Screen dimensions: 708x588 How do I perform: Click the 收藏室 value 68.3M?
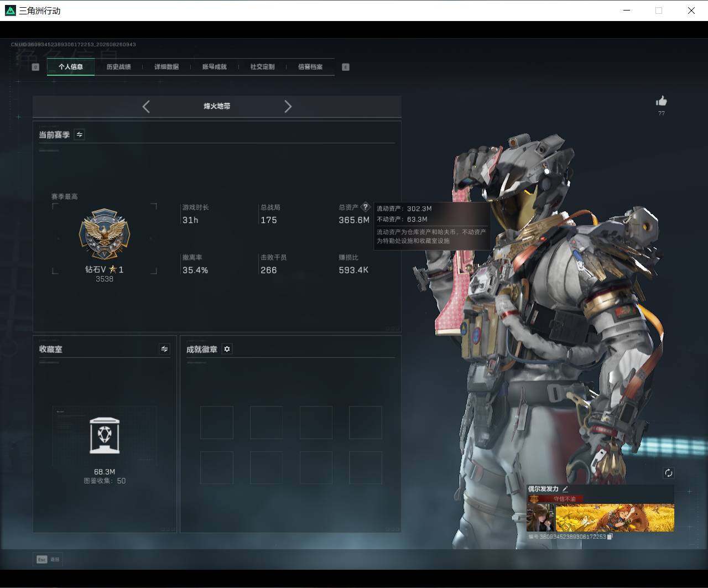[105, 472]
